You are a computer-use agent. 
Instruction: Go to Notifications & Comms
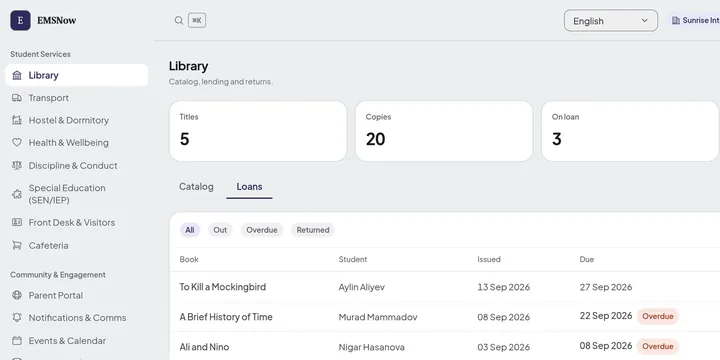(77, 318)
